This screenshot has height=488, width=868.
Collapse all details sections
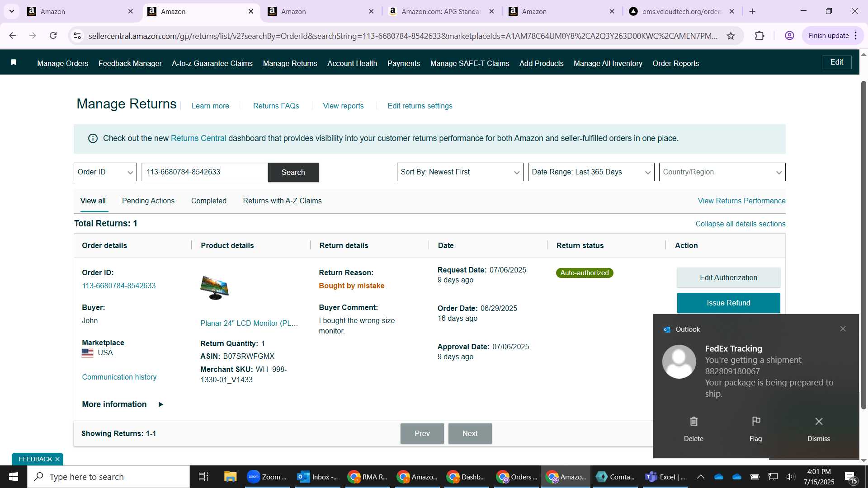[x=740, y=224]
